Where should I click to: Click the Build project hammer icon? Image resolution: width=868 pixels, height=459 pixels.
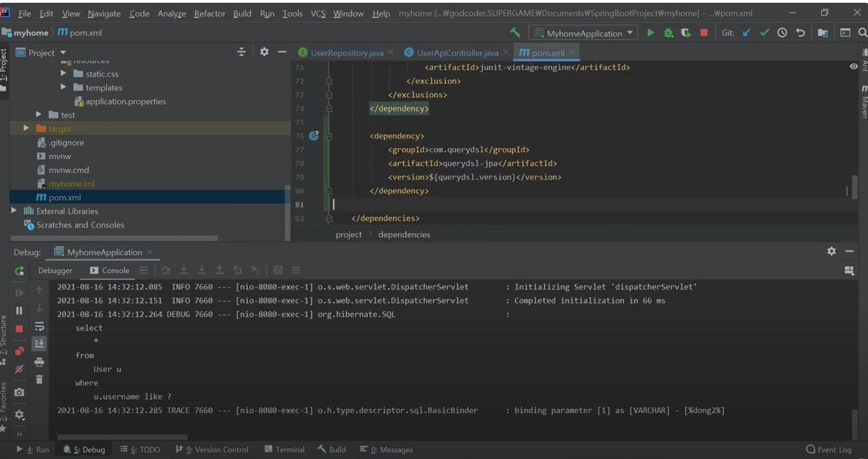[515, 33]
